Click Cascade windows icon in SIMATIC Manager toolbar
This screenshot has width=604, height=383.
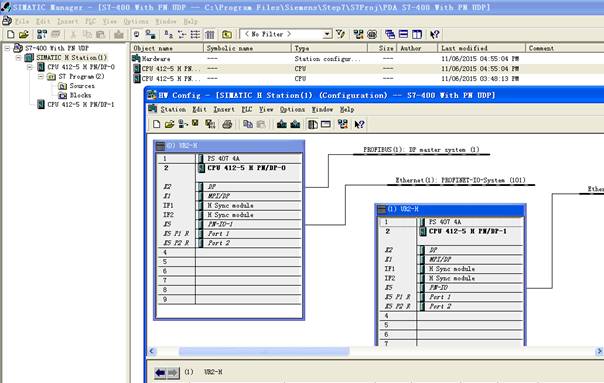click(x=390, y=34)
